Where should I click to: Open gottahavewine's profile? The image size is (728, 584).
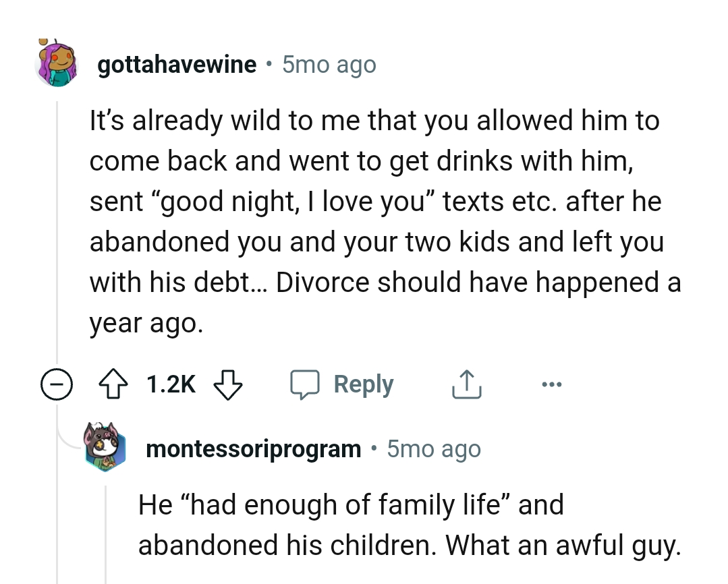pos(177,65)
